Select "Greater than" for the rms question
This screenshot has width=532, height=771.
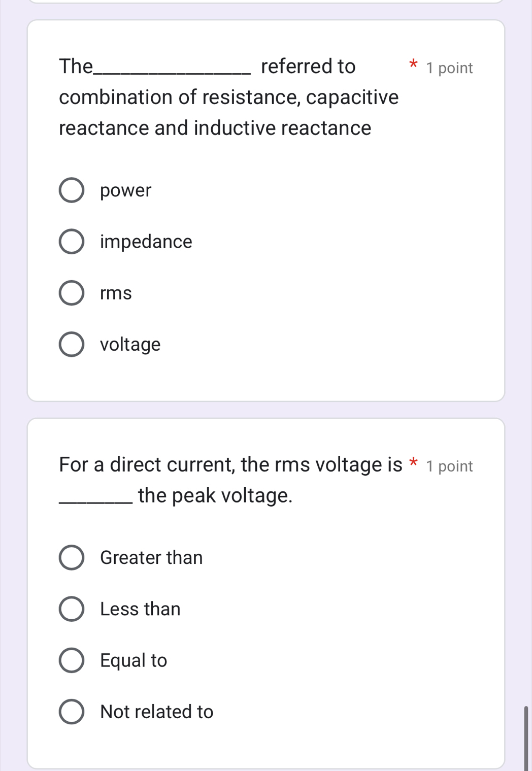click(x=72, y=557)
